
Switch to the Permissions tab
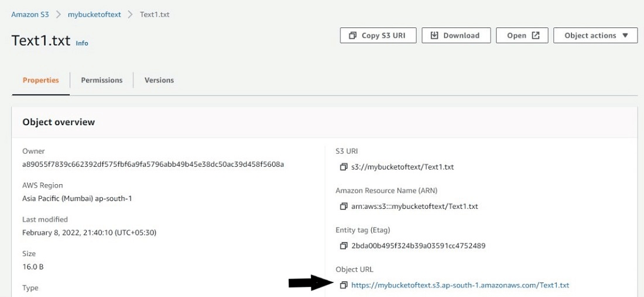click(x=101, y=80)
